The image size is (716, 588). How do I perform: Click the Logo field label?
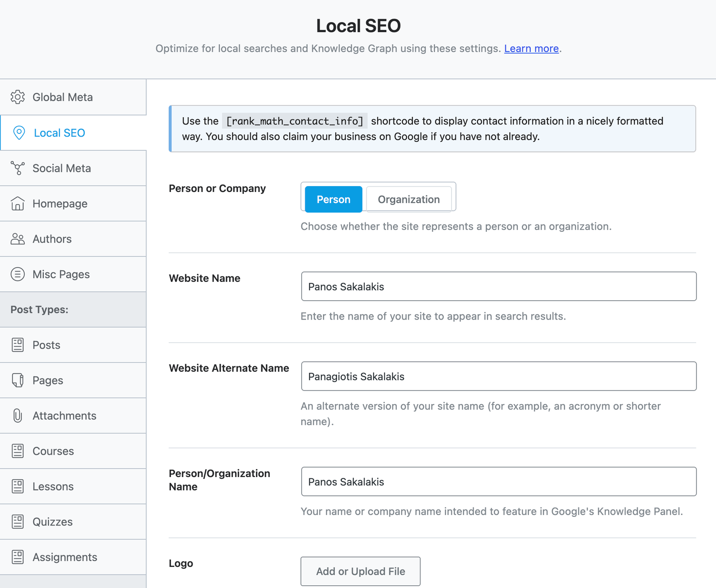[x=181, y=563]
